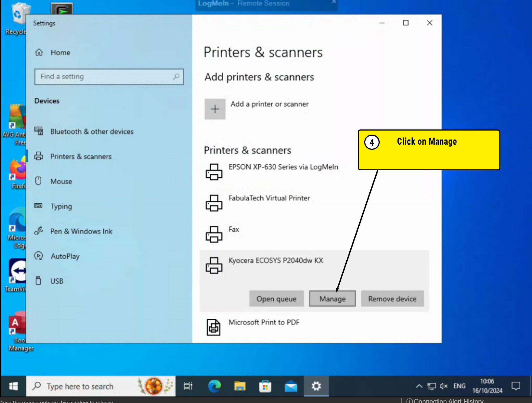This screenshot has height=403, width=532.
Task: Click the Mouse sidebar icon
Action: coord(38,181)
